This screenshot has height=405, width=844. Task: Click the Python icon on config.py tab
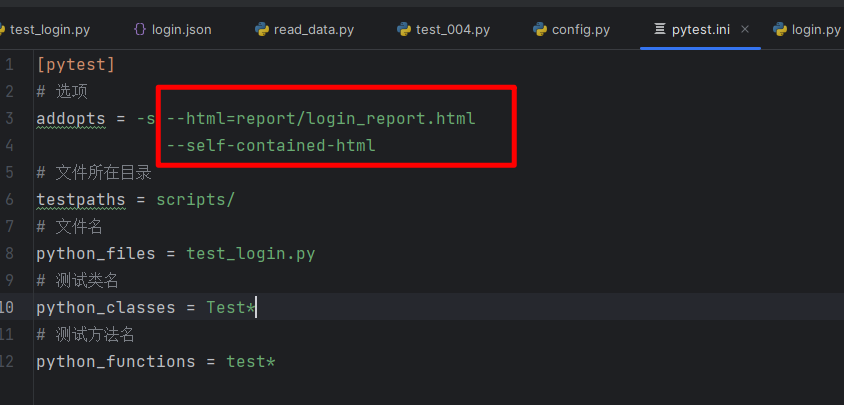pyautogui.click(x=540, y=29)
